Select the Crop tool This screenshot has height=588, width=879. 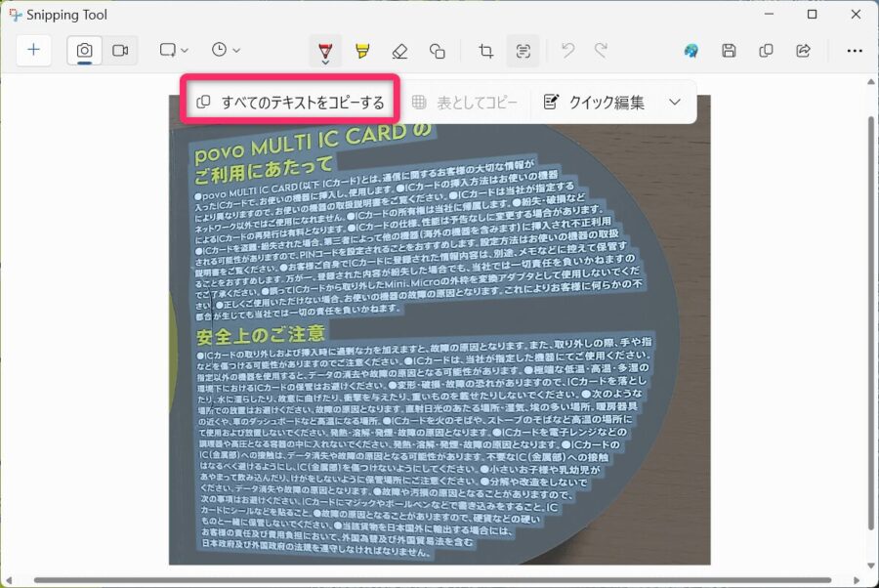(x=485, y=50)
